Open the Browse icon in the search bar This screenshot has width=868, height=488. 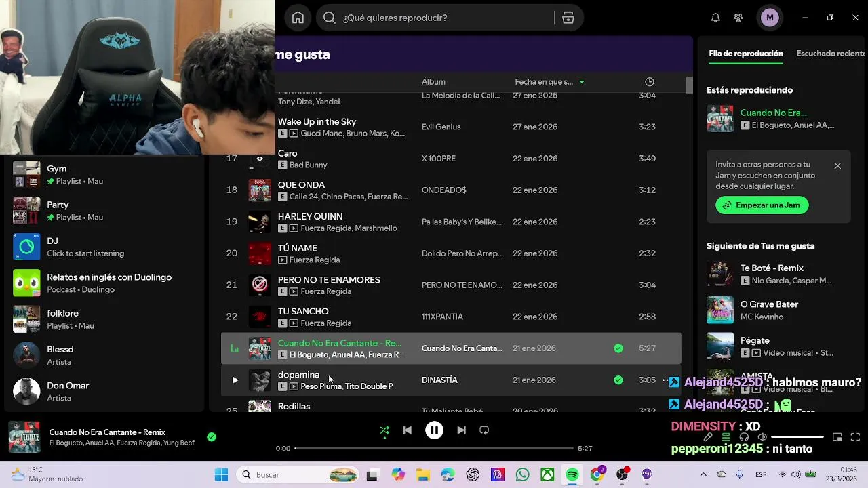pos(568,18)
